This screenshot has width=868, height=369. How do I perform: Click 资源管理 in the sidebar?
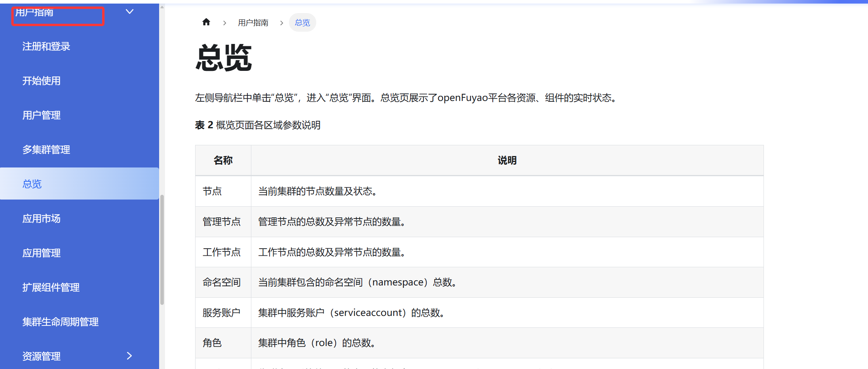(41, 356)
